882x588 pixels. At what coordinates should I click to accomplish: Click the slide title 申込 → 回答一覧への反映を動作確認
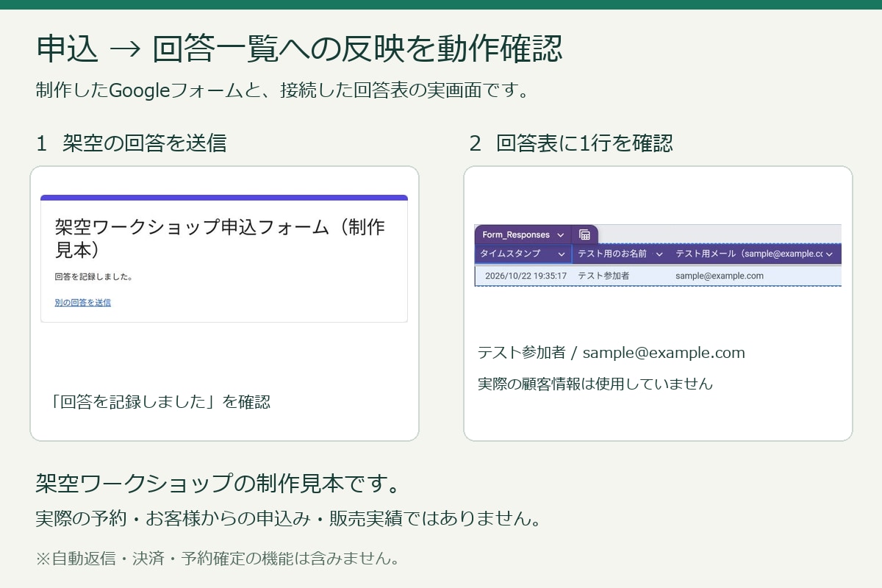pyautogui.click(x=299, y=49)
